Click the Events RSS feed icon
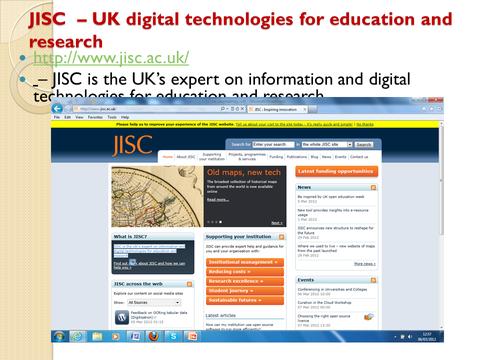 [x=373, y=280]
